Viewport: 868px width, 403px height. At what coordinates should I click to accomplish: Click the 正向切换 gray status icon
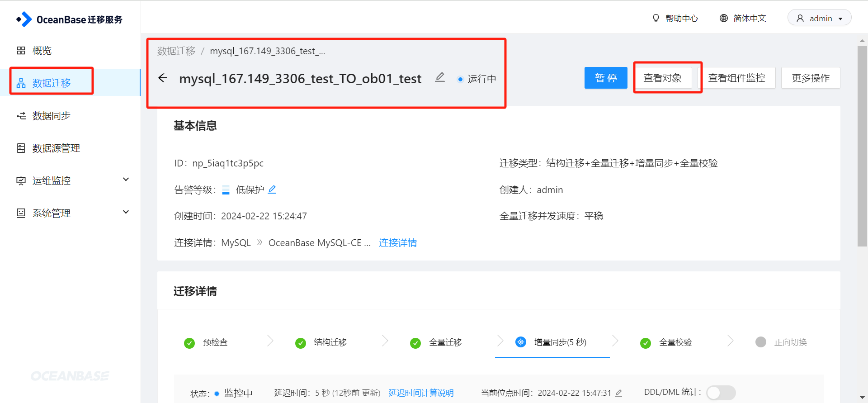point(761,342)
